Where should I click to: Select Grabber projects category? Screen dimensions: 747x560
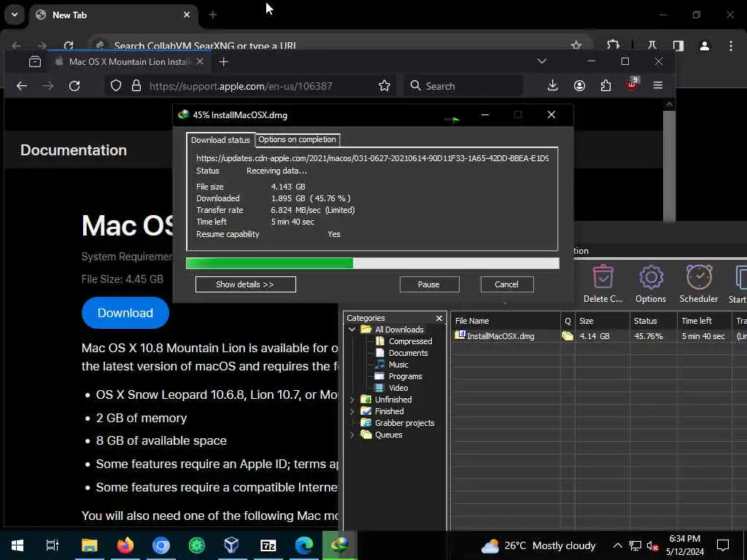[404, 423]
